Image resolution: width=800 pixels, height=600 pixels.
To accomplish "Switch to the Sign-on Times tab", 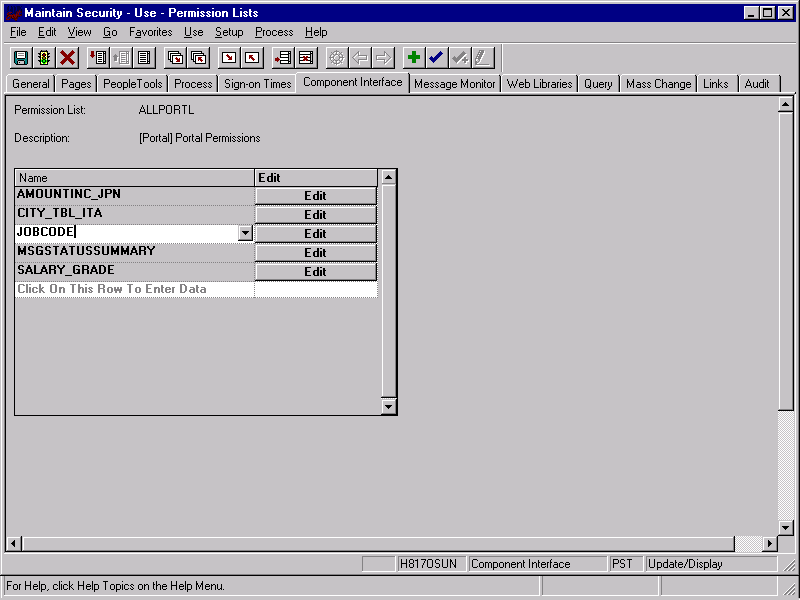I will (256, 84).
